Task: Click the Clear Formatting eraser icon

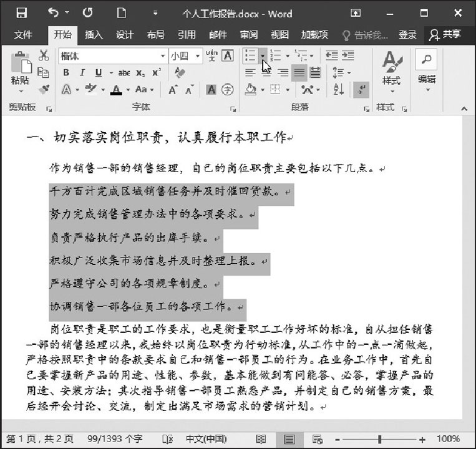Action: (180, 73)
